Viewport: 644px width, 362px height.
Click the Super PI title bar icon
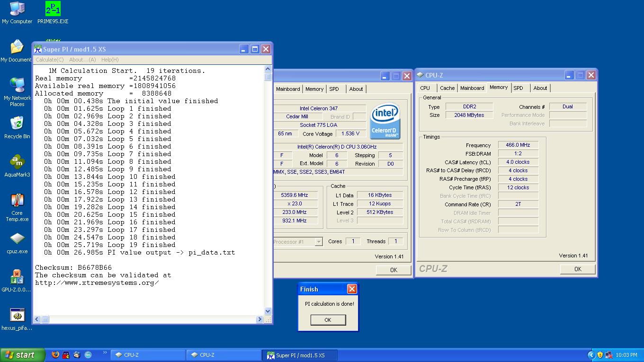[38, 49]
